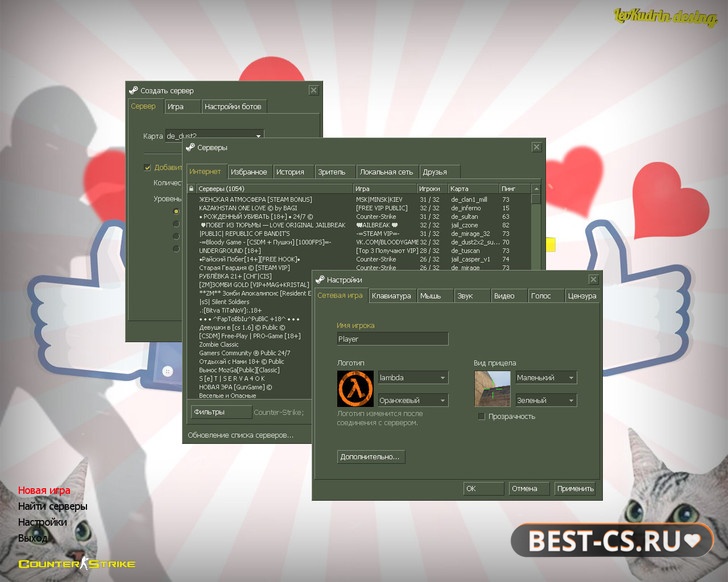Click the Steam icon in Создать сервер title bar
The height and width of the screenshot is (582, 728).
[x=134, y=90]
